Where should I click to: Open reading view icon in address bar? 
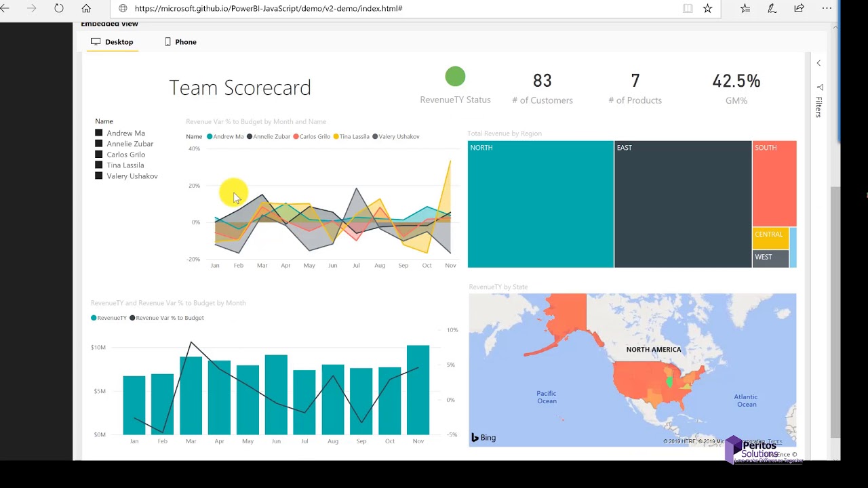pyautogui.click(x=688, y=8)
